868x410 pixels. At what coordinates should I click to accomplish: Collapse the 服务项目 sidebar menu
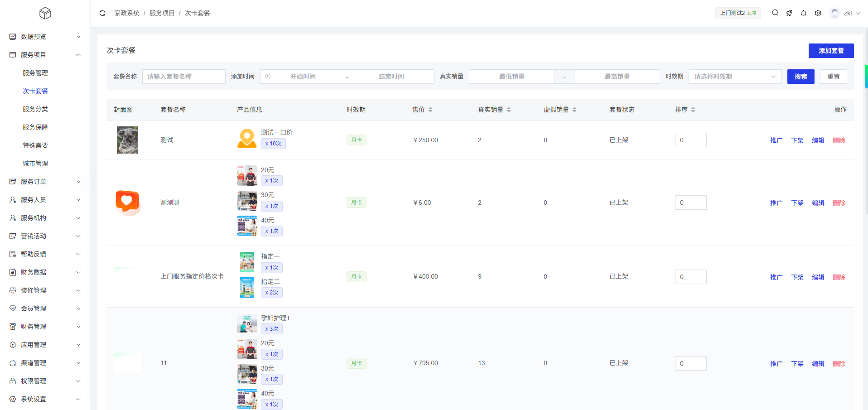(x=45, y=55)
